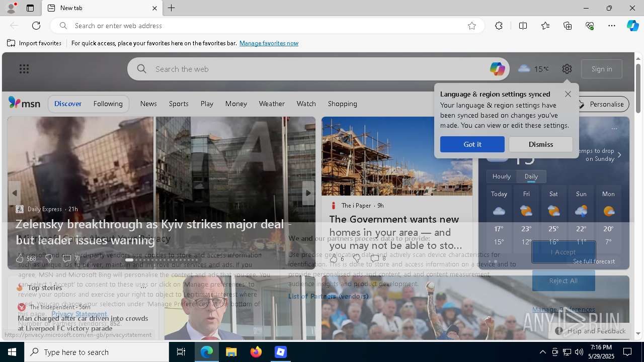The image size is (644, 362).
Task: Open the Extensions icon
Action: pyautogui.click(x=499, y=26)
